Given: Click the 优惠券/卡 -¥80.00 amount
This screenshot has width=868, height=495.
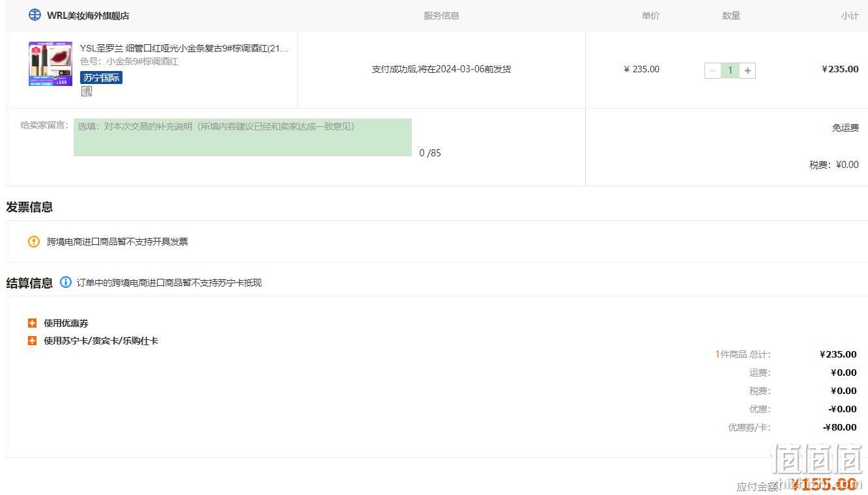Looking at the screenshot, I should (839, 427).
